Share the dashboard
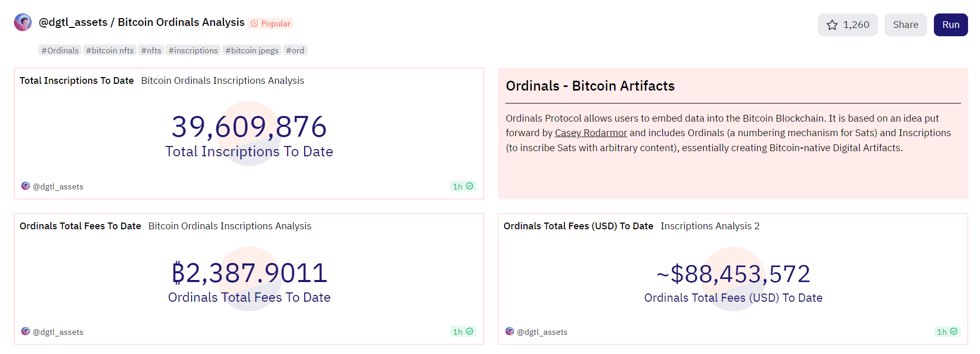This screenshot has width=980, height=354. click(905, 24)
